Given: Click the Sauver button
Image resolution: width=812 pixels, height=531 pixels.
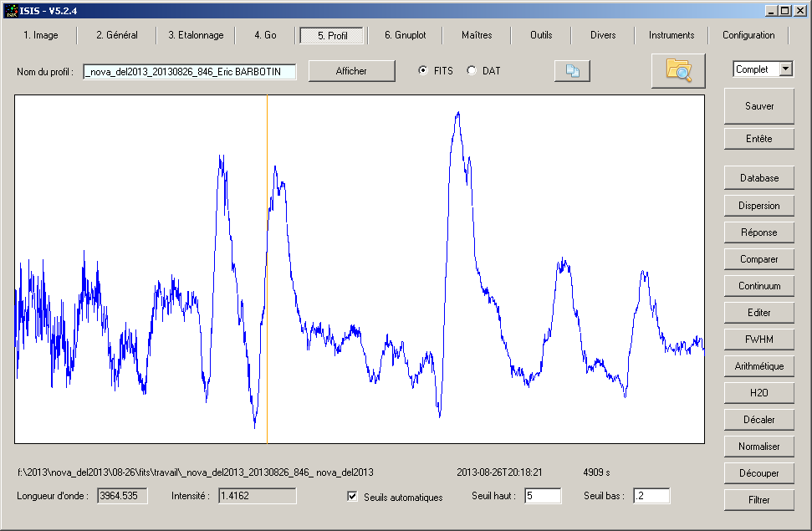Looking at the screenshot, I should coord(759,106).
